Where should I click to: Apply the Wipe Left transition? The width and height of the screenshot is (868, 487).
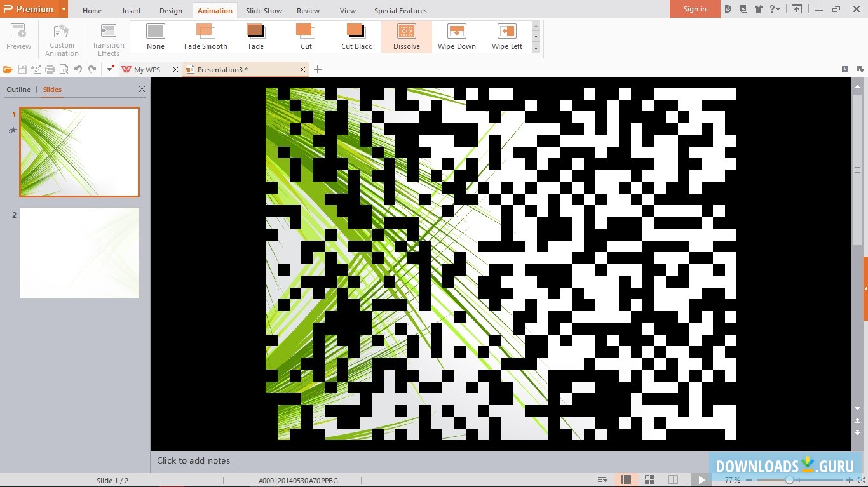point(507,37)
